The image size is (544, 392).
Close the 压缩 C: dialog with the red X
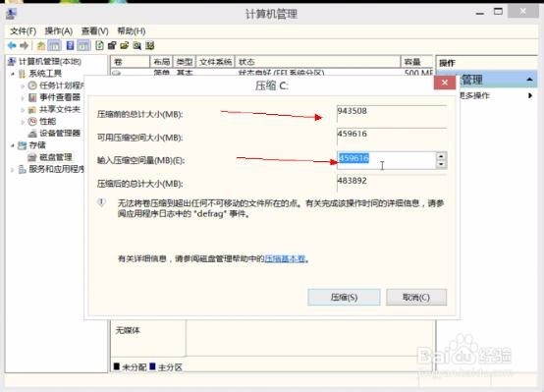click(445, 83)
